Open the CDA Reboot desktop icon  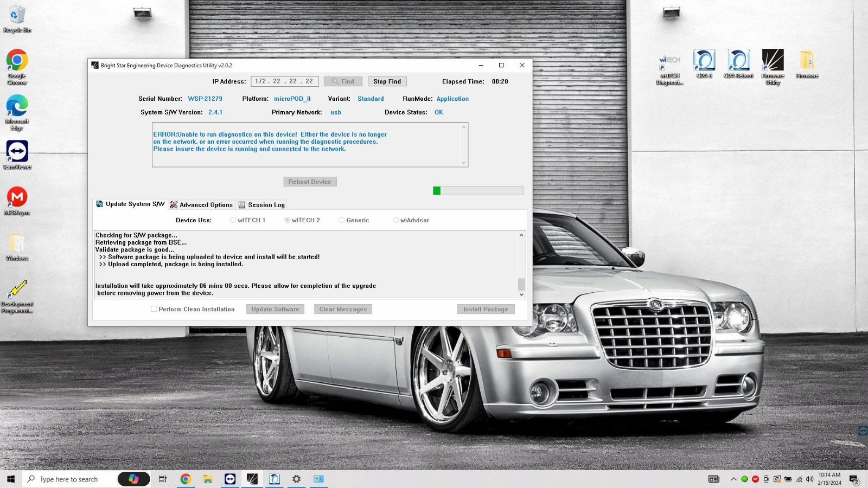click(738, 61)
